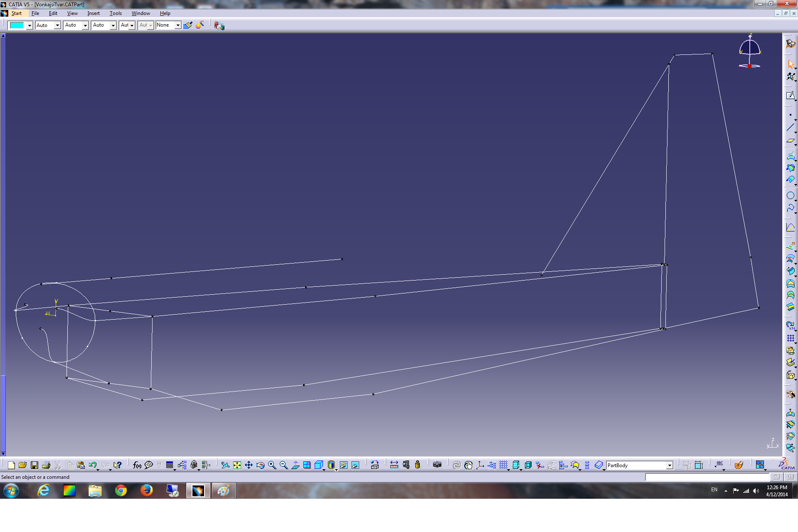Click the Capture camera icon

[437, 465]
